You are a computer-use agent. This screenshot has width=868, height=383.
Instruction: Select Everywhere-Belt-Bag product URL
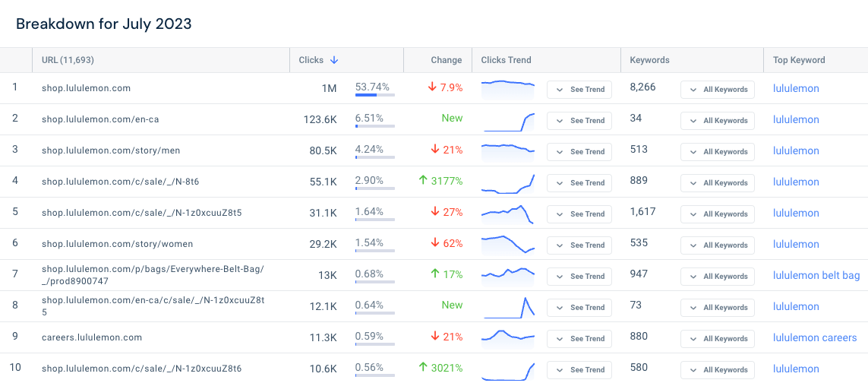click(153, 275)
